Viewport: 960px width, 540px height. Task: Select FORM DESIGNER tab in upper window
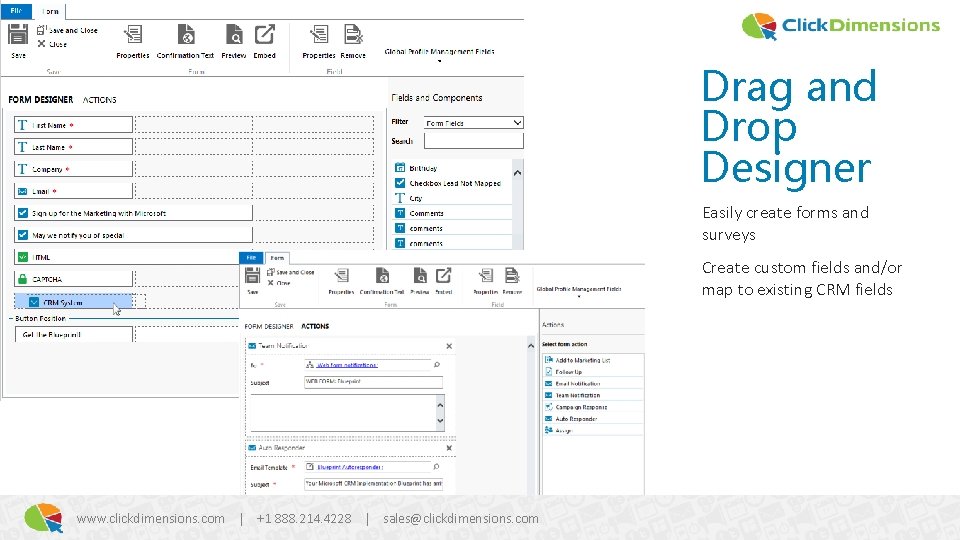40,100
